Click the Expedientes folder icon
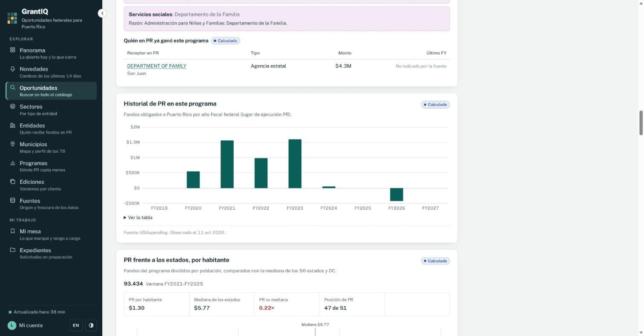 [13, 250]
